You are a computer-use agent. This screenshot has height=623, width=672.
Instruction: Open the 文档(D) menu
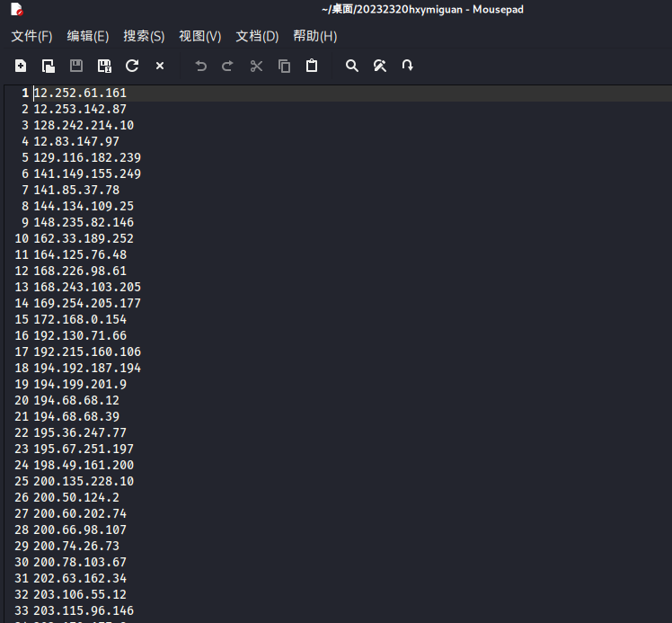click(x=257, y=36)
